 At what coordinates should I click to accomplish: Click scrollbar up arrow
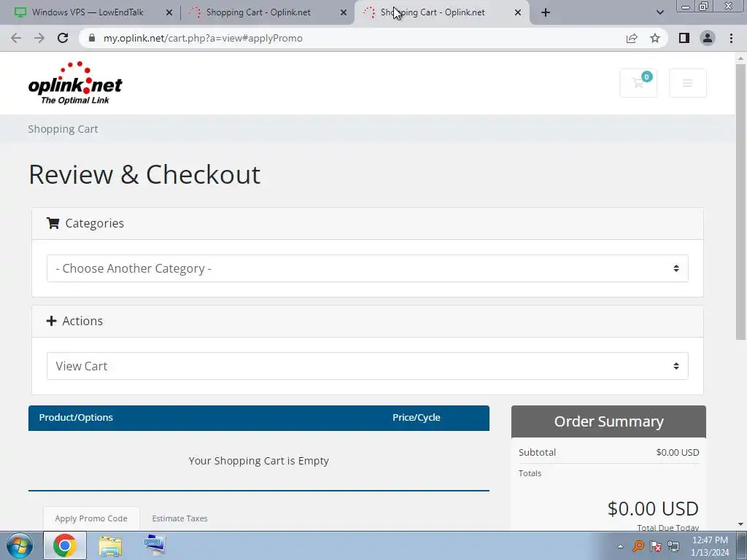[740, 58]
